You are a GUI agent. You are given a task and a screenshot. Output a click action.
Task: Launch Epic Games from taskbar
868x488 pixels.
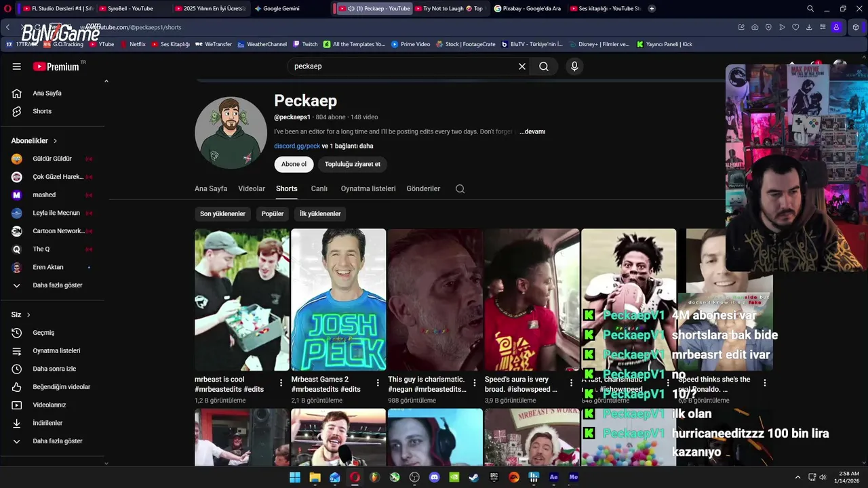tap(494, 477)
